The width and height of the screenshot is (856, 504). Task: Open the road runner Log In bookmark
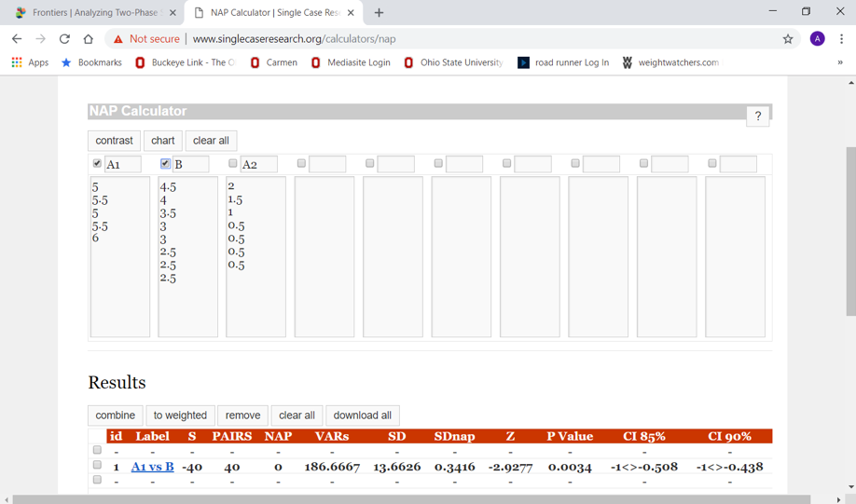(563, 62)
